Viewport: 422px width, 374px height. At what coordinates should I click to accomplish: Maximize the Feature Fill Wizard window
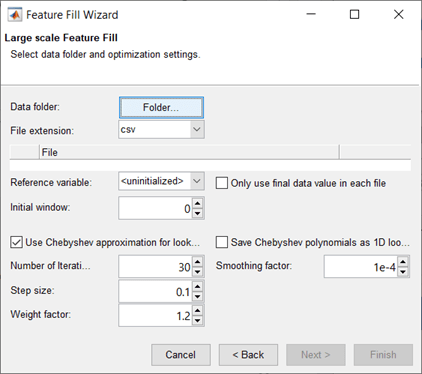pyautogui.click(x=354, y=14)
